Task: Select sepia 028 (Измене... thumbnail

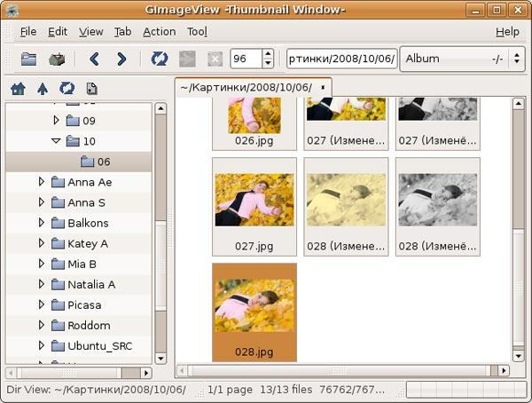Action: (x=346, y=207)
